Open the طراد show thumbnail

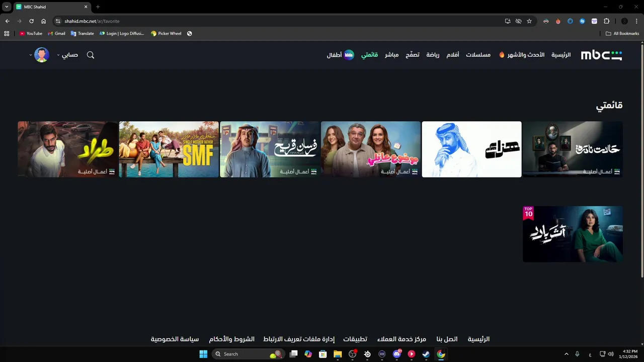coord(68,149)
